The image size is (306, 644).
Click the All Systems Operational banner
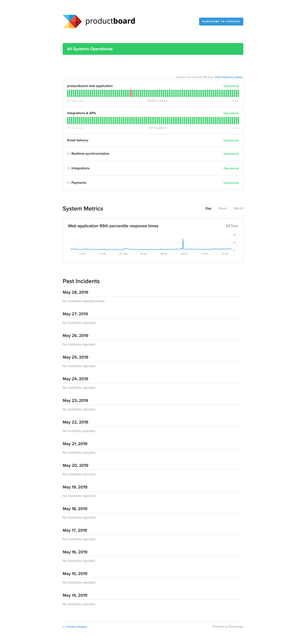click(153, 49)
